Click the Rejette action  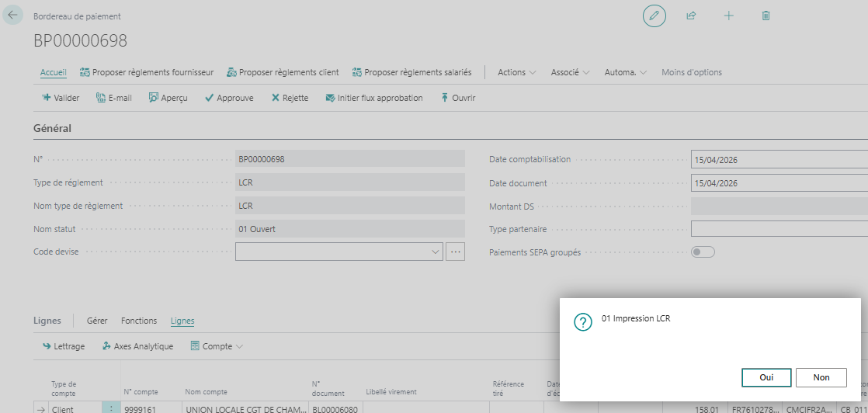(x=290, y=98)
